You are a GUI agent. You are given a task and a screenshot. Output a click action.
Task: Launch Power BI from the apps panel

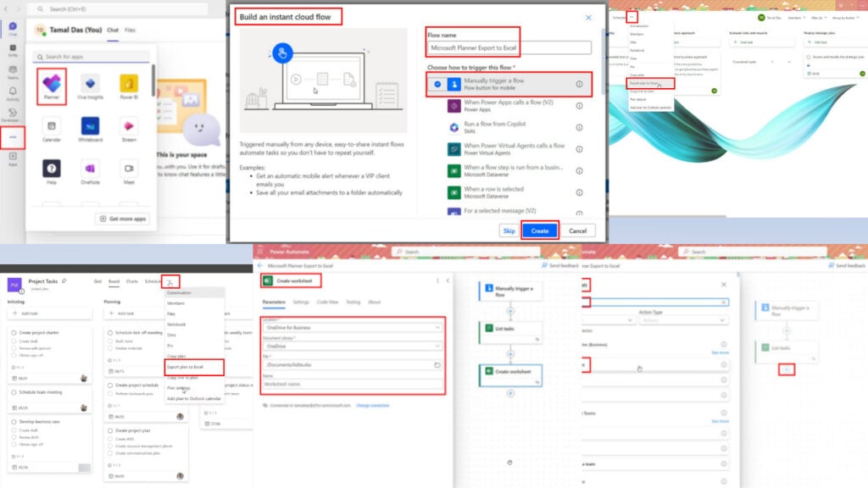(x=128, y=85)
